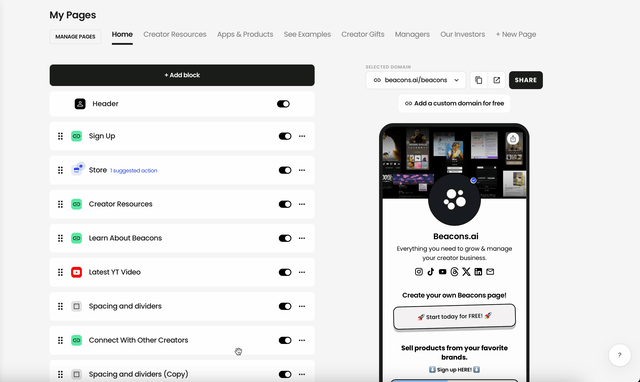This screenshot has width=640, height=382.
Task: Switch to the Apps & Products tab
Action: click(245, 34)
